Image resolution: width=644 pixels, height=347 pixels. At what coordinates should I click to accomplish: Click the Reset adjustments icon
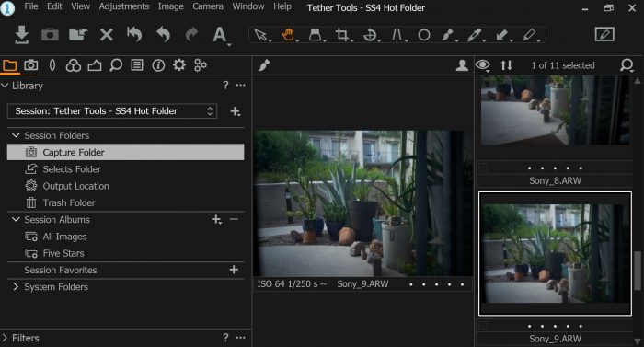point(134,35)
